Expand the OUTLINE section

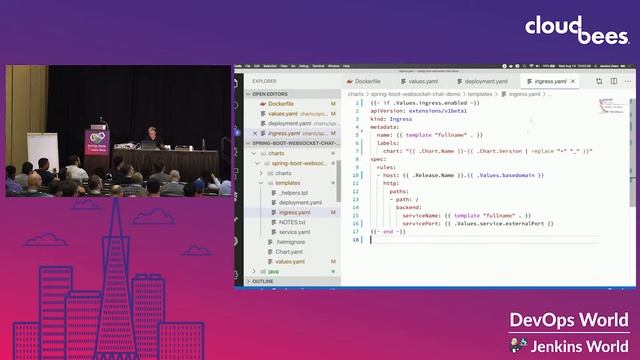pyautogui.click(x=293, y=281)
